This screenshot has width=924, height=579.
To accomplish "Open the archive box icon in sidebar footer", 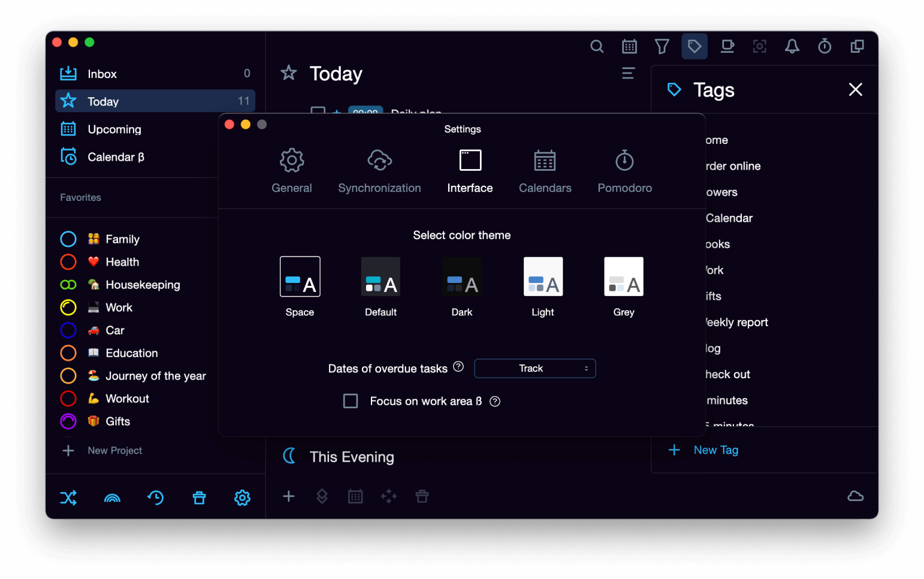I will pos(199,497).
